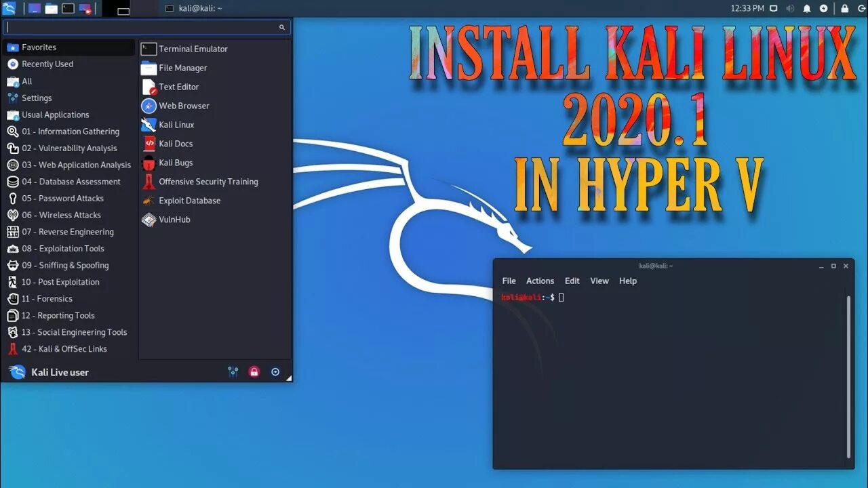Click the Kali Live user name
Viewport: 868px width, 488px height.
point(60,372)
